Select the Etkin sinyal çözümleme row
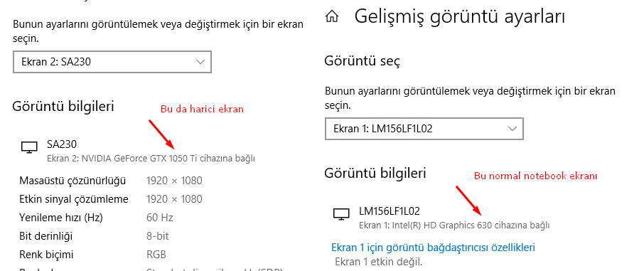 click(111, 199)
